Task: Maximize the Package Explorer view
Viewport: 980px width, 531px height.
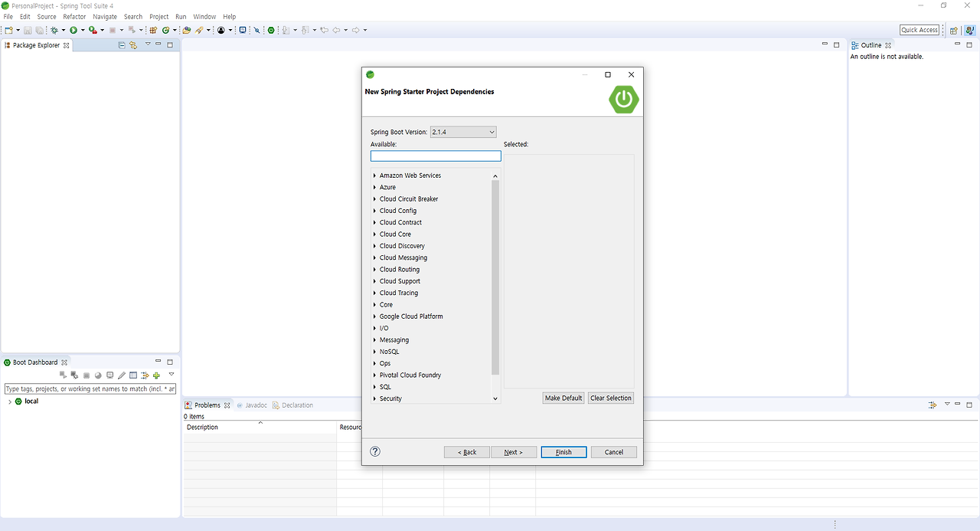Action: click(170, 44)
